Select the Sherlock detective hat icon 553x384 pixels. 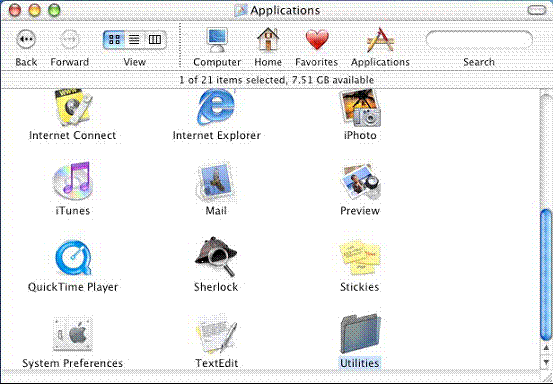point(216,257)
